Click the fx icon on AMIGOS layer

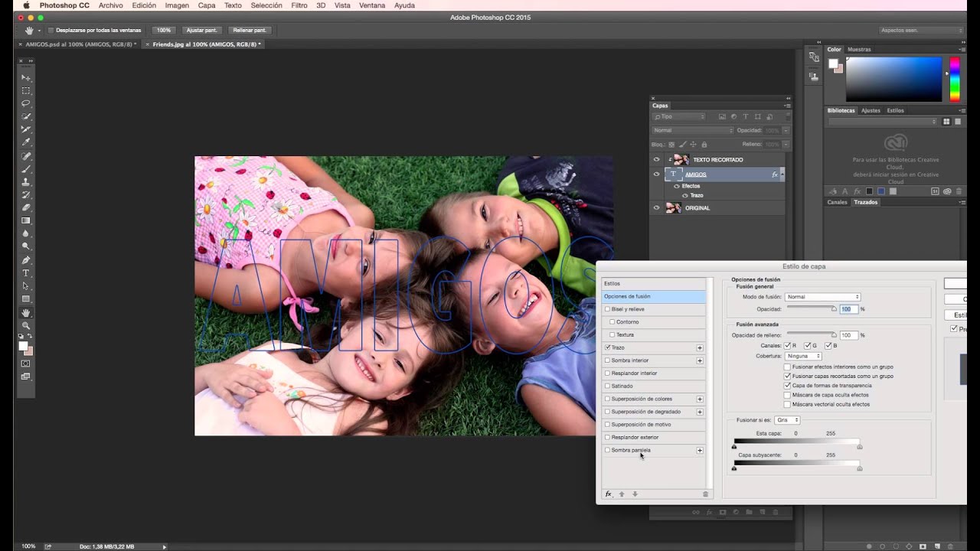coord(775,174)
